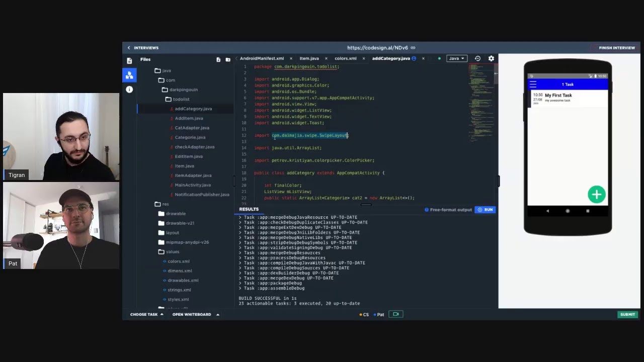This screenshot has width=644, height=362.
Task: Open the code history clock icon
Action: coord(477,58)
